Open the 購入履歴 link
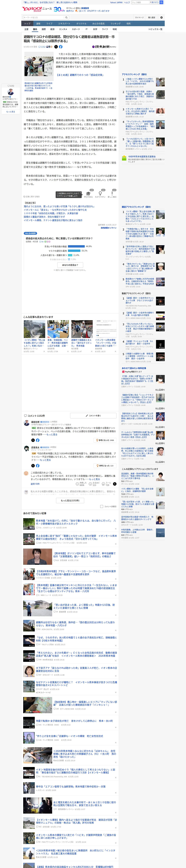 [152, 18]
